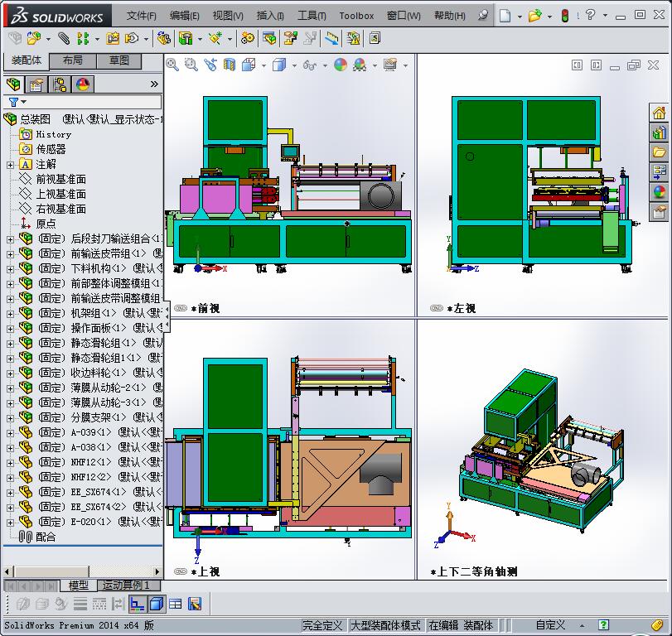Toggle the Section View icon
This screenshot has width=672, height=636.
point(230,65)
